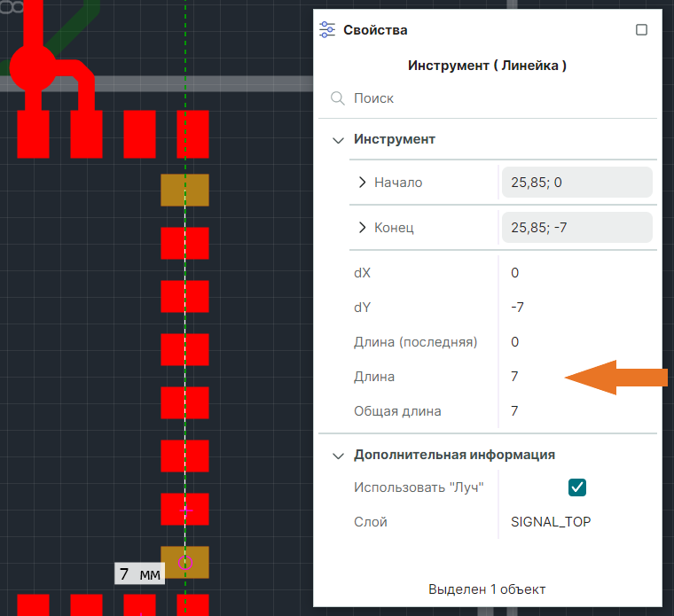
Task: Click the Выделен 1 объект status text
Action: [486, 589]
